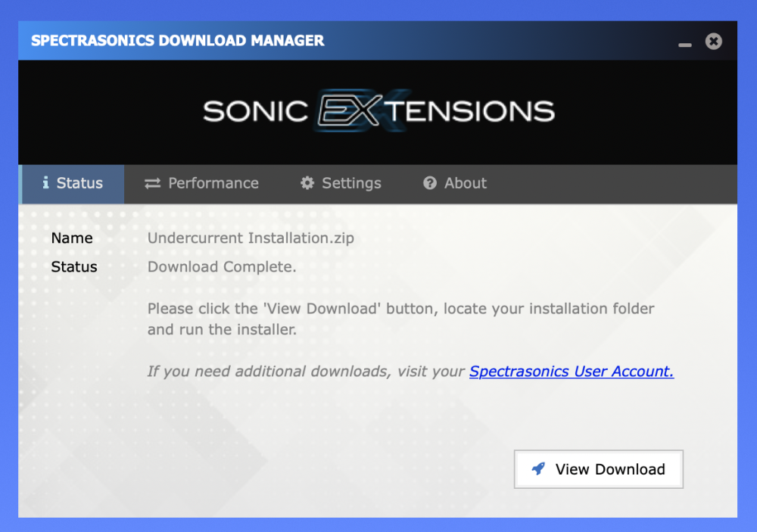Open the Status tab
The width and height of the screenshot is (757, 532).
click(x=72, y=183)
